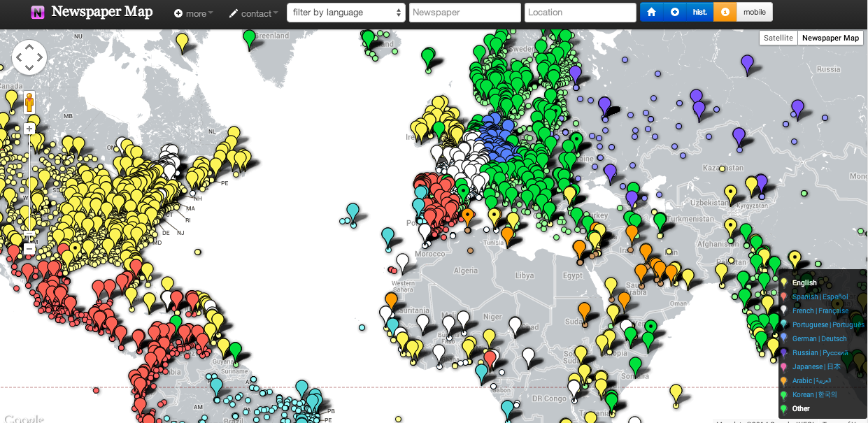Click the blue home icon button
868x423 pixels.
[x=652, y=13]
